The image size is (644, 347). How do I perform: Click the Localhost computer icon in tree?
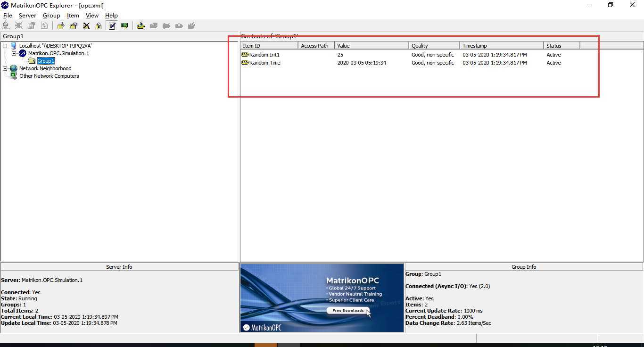tap(13, 46)
